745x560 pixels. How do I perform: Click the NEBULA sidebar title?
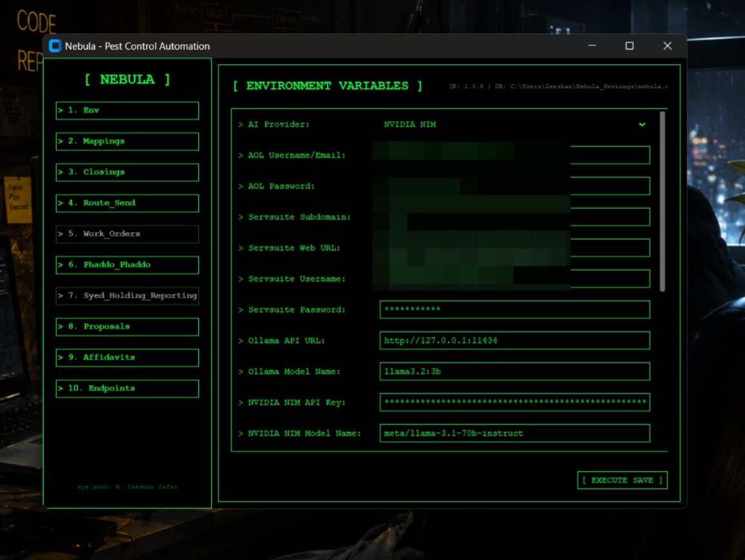click(127, 79)
